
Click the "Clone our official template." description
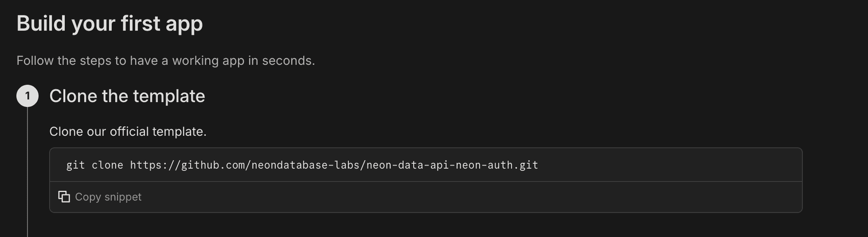(128, 132)
